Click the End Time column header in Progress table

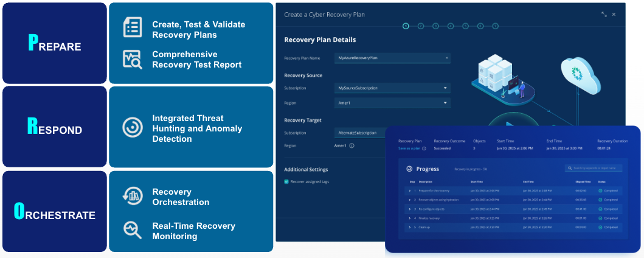click(528, 181)
